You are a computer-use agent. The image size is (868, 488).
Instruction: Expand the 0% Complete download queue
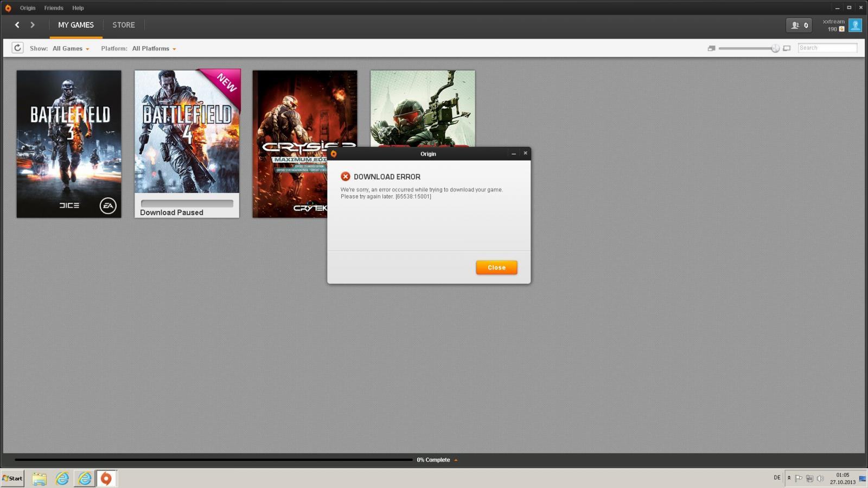(x=437, y=460)
